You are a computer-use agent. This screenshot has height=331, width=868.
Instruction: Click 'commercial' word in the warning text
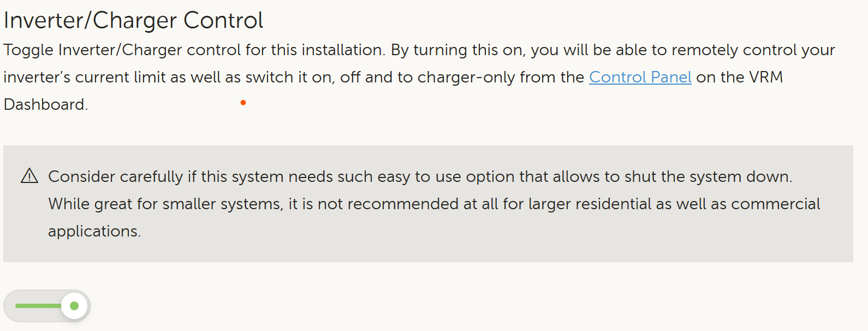pyautogui.click(x=775, y=204)
